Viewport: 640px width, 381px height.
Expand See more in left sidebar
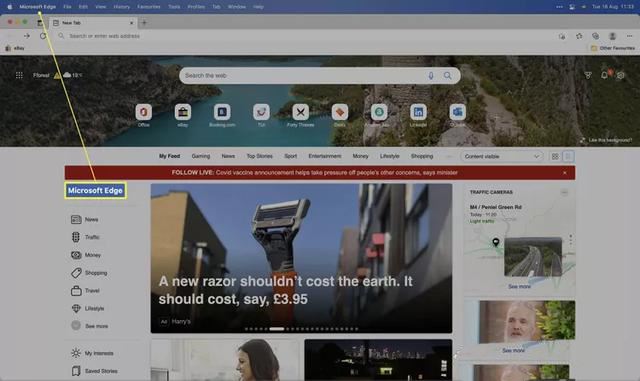coord(89,326)
